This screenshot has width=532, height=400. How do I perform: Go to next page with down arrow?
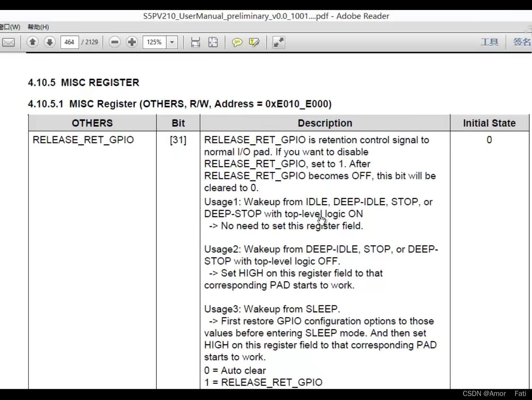(50, 42)
